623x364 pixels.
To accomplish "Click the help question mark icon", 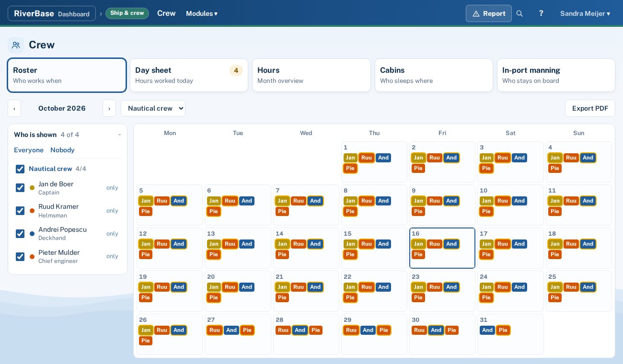I will (x=541, y=13).
